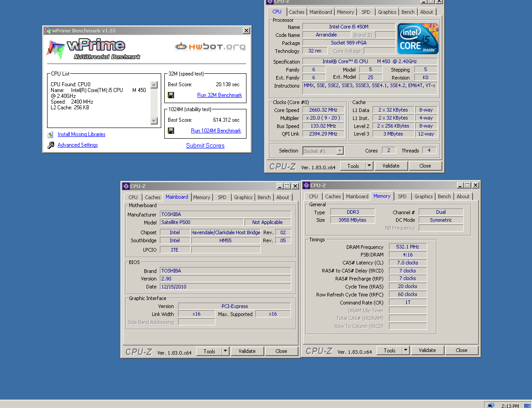Click the clock showing 2:13 PM

(510, 406)
